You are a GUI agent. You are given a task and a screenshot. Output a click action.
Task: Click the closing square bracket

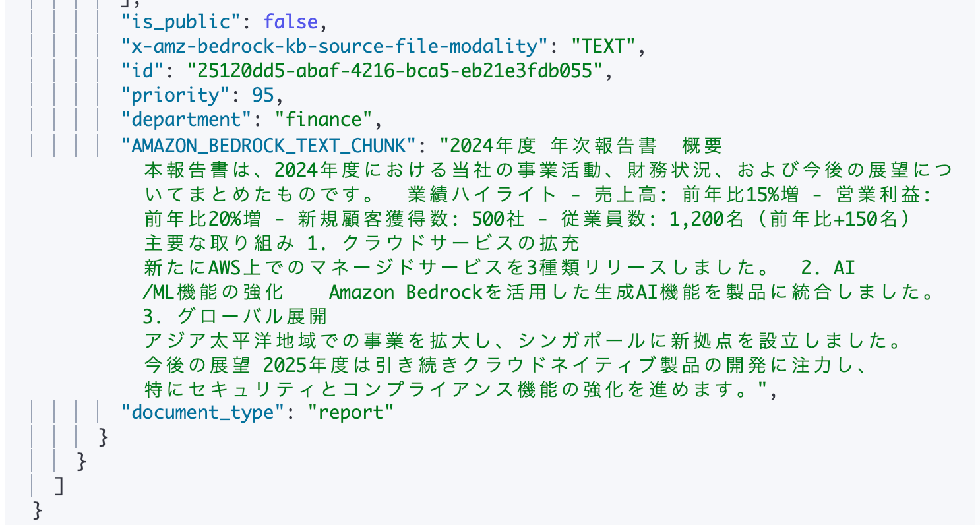59,486
